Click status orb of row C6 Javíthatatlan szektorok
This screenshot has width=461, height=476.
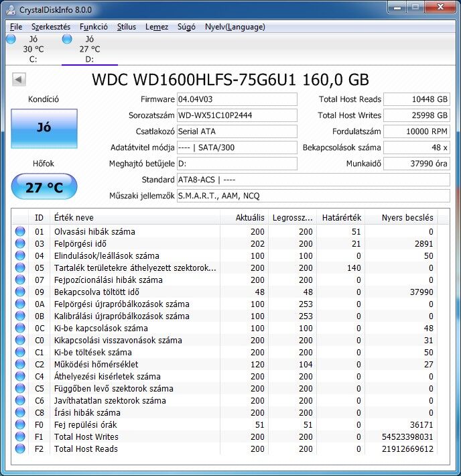point(20,400)
